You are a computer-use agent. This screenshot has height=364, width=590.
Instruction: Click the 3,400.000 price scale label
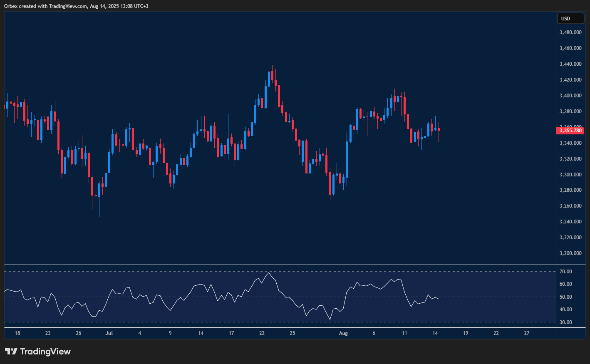(570, 96)
